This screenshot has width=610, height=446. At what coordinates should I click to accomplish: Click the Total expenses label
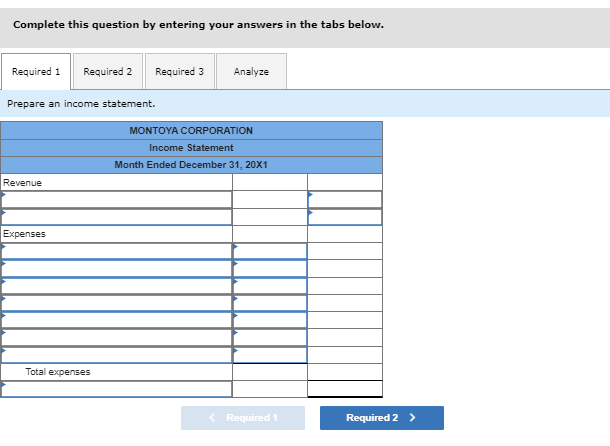(58, 372)
